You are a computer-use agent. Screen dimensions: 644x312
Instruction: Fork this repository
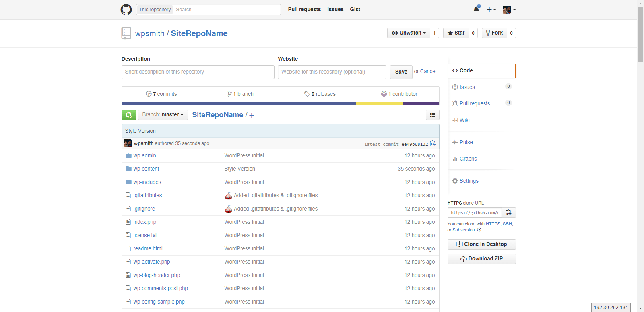494,33
